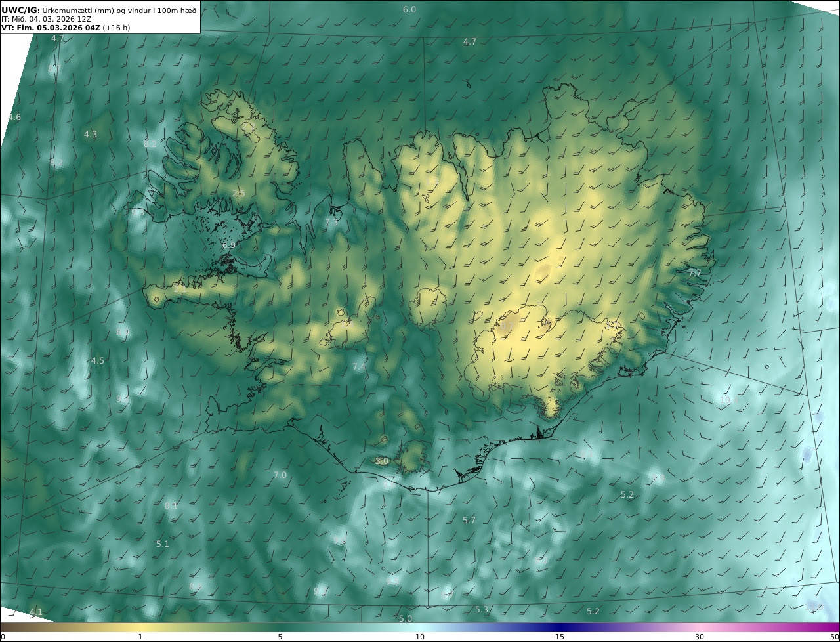Click the map value label 4.5
The image size is (840, 642).
point(98,360)
